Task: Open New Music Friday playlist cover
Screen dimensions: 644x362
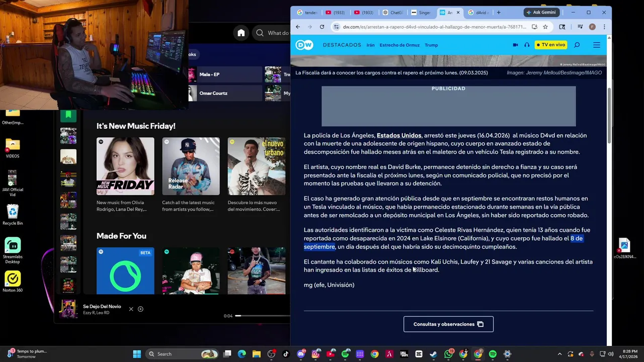Action: pos(125,166)
